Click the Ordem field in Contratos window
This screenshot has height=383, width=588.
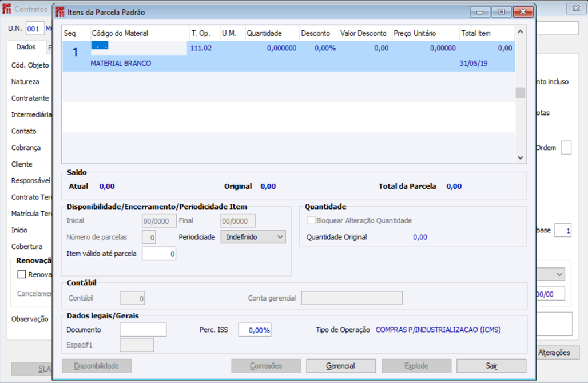[566, 148]
